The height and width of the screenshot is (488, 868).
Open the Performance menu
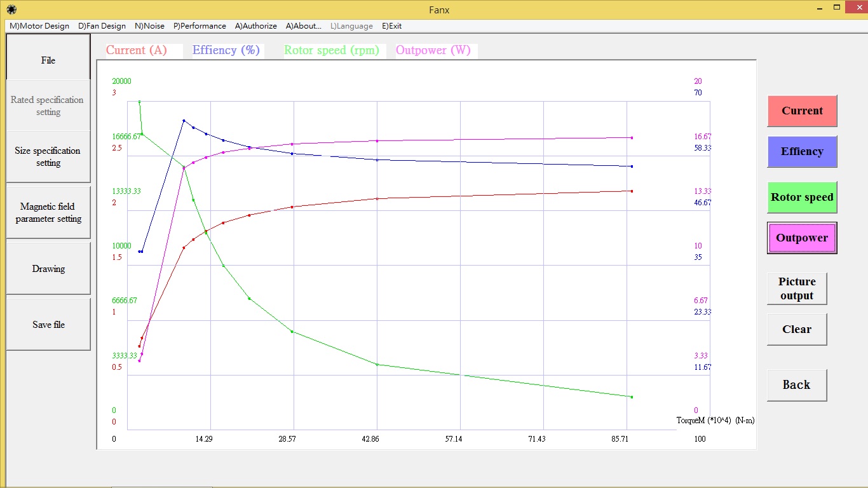pyautogui.click(x=200, y=26)
